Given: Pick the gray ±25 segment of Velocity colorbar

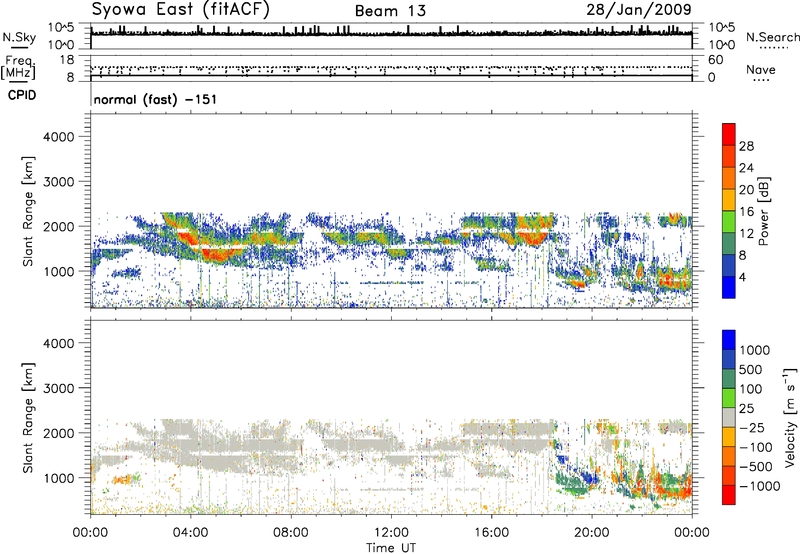Looking at the screenshot, I should (x=729, y=418).
